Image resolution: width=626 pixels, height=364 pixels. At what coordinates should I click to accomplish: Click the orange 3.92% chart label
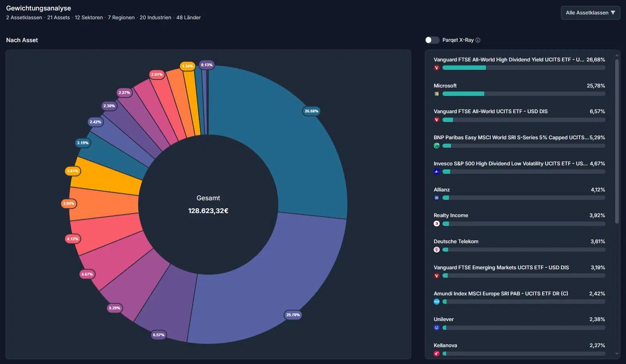69,203
